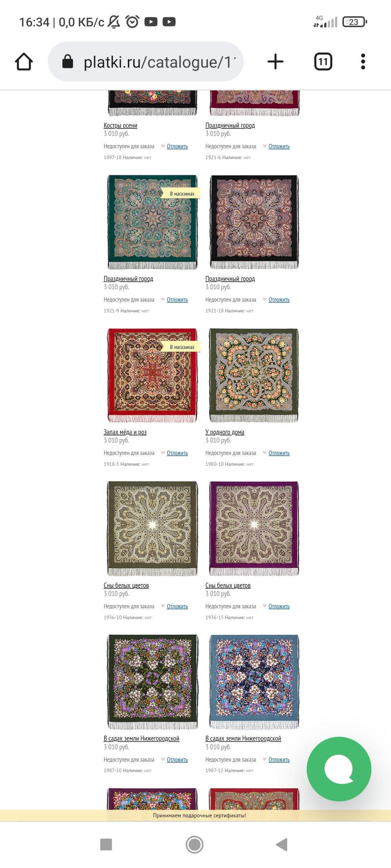
Task: Tap the Android home circle button
Action: coord(194,845)
